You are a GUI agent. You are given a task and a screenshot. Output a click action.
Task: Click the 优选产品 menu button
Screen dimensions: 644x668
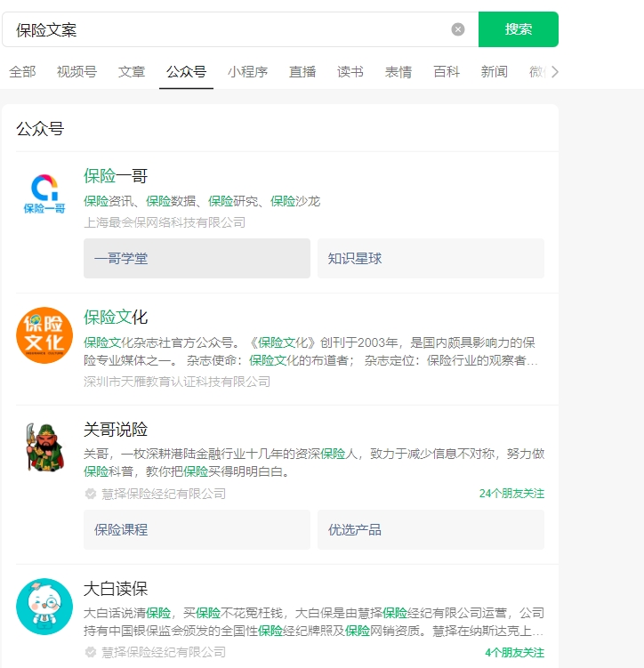pyautogui.click(x=431, y=529)
